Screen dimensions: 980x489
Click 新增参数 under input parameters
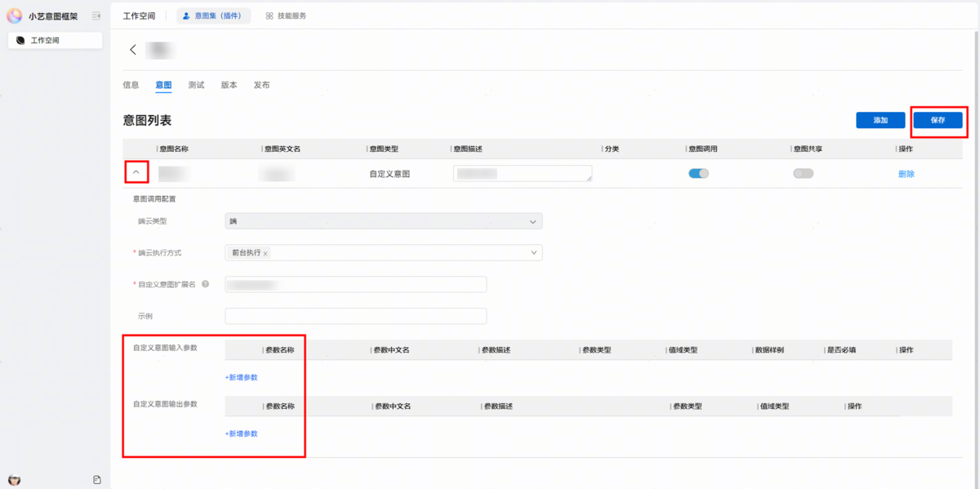tap(241, 377)
